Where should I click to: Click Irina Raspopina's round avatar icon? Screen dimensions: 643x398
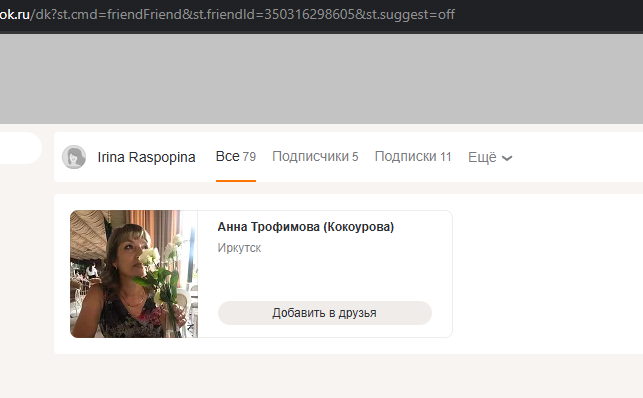74,157
